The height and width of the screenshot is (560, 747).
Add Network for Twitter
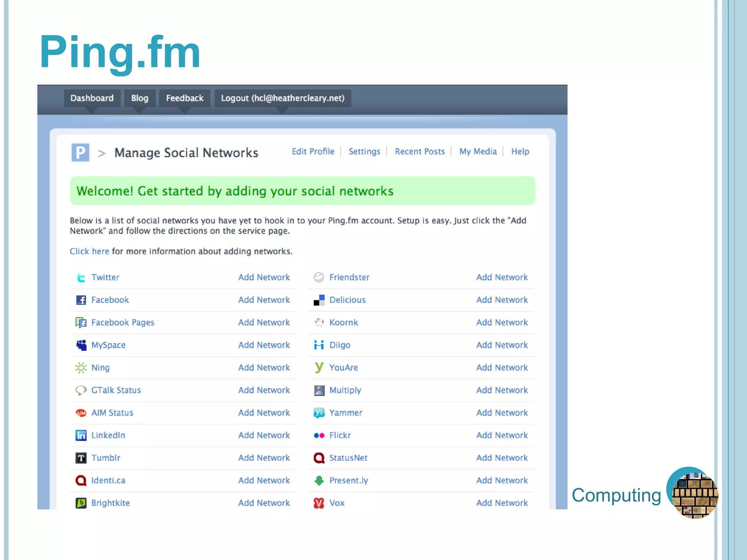[x=264, y=277]
